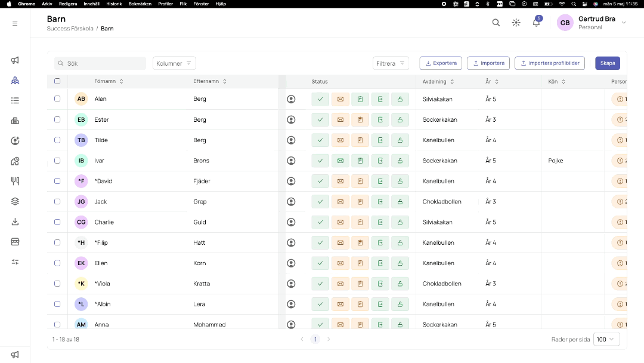Check the box for Tilde Berg
The height and width of the screenshot is (363, 644).
[57, 140]
